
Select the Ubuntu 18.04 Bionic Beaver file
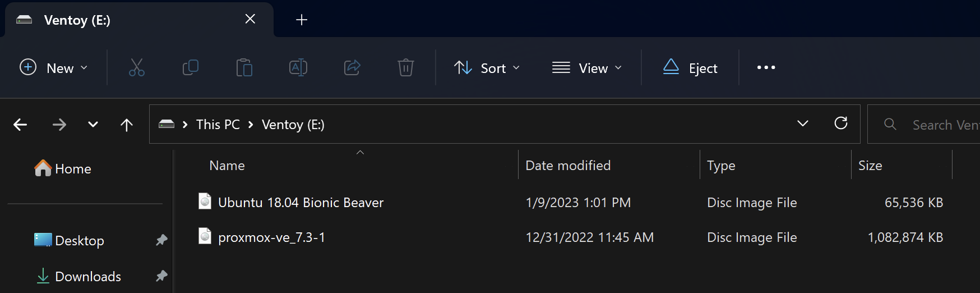click(301, 203)
